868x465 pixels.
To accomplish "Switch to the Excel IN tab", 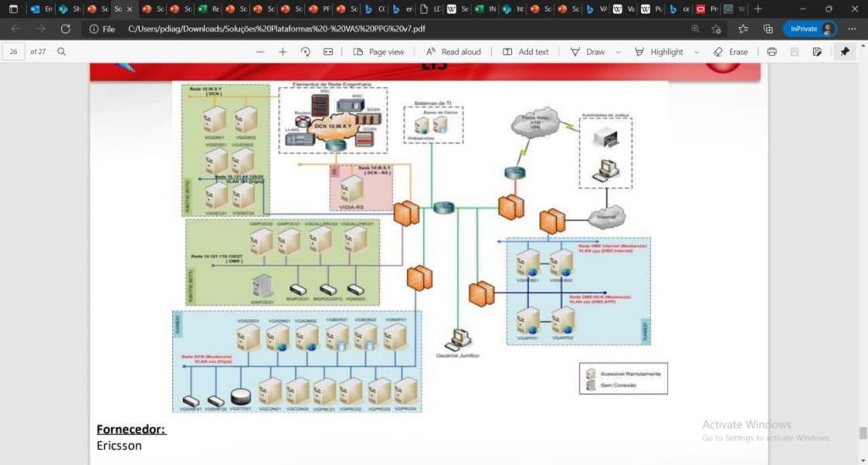I will [486, 8].
